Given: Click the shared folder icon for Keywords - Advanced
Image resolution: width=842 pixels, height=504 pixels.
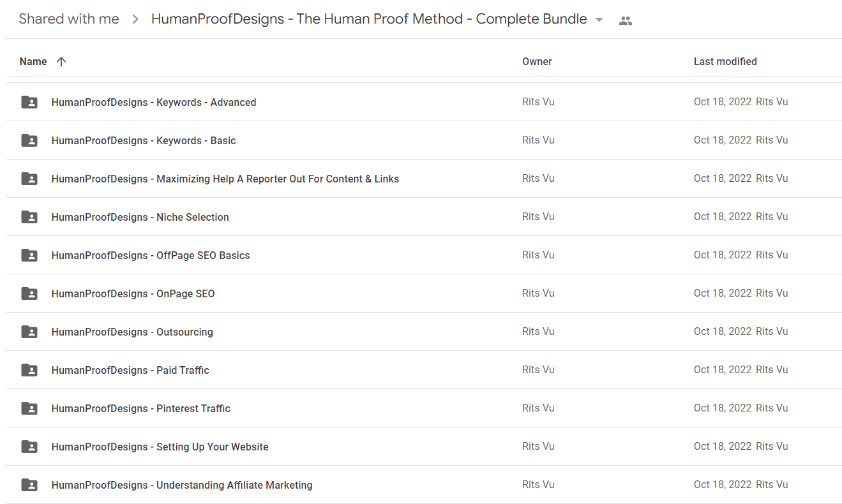Looking at the screenshot, I should [x=29, y=102].
